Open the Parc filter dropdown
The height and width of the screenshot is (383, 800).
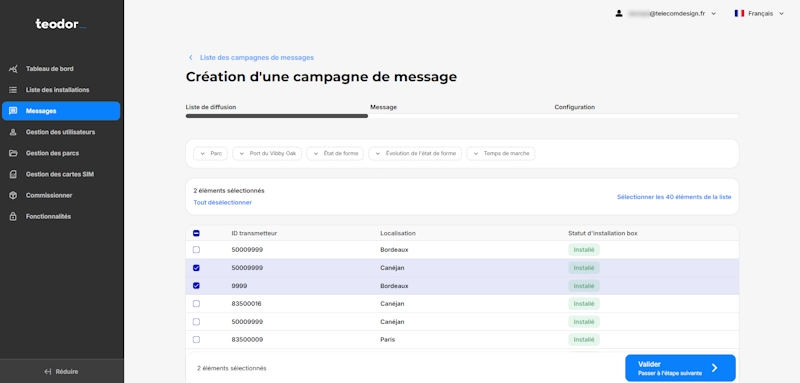[x=210, y=154]
